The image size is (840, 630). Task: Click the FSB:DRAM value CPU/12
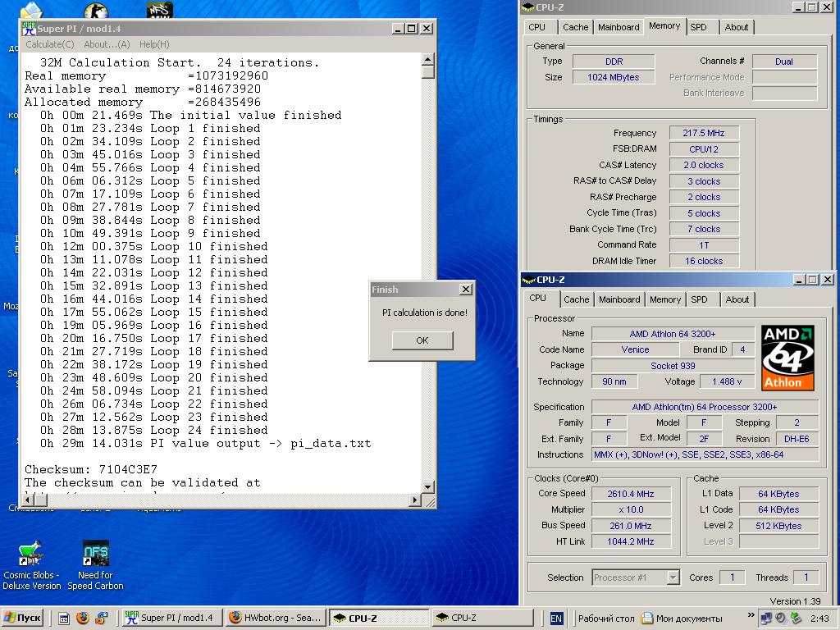(703, 149)
